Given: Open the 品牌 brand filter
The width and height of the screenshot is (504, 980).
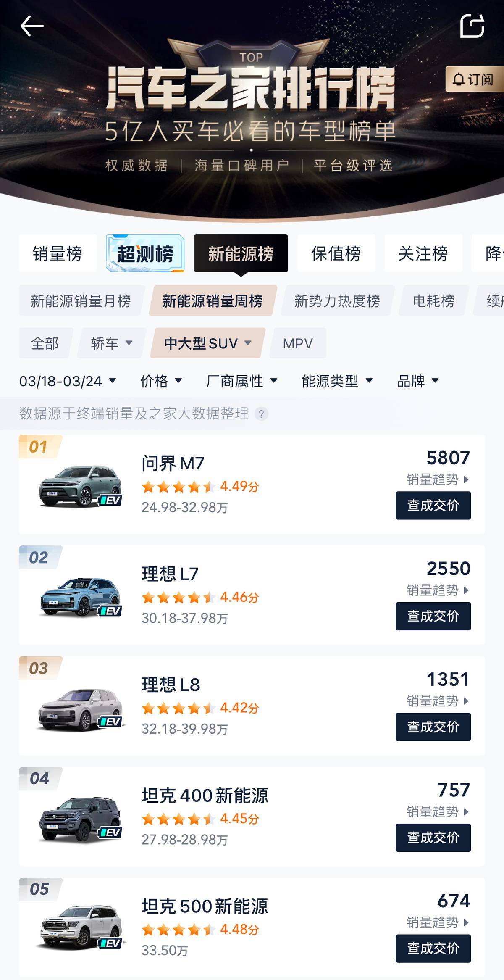Looking at the screenshot, I should [x=418, y=381].
